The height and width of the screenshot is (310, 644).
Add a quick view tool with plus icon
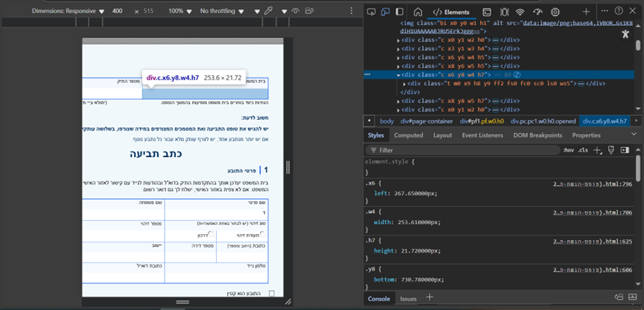[430, 297]
